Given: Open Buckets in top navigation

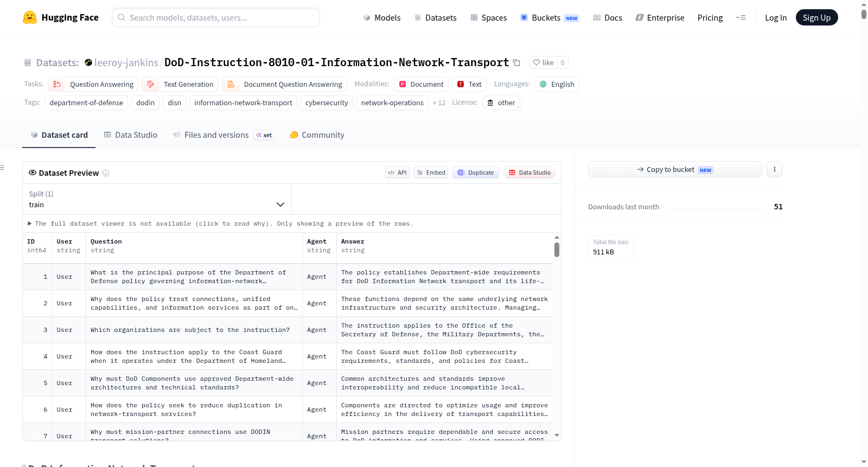Looking at the screenshot, I should 549,17.
